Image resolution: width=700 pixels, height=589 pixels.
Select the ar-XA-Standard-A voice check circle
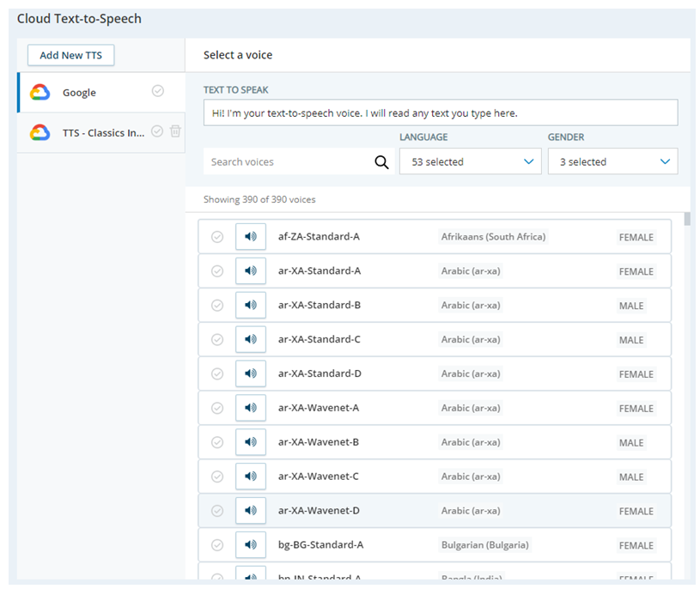tap(217, 270)
